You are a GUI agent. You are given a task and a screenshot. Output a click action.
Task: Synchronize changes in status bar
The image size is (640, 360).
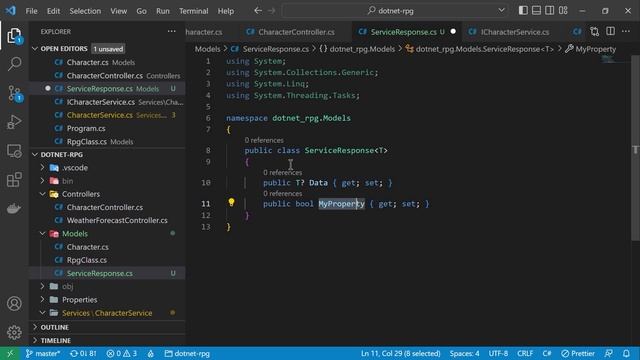pyautogui.click(x=83, y=353)
